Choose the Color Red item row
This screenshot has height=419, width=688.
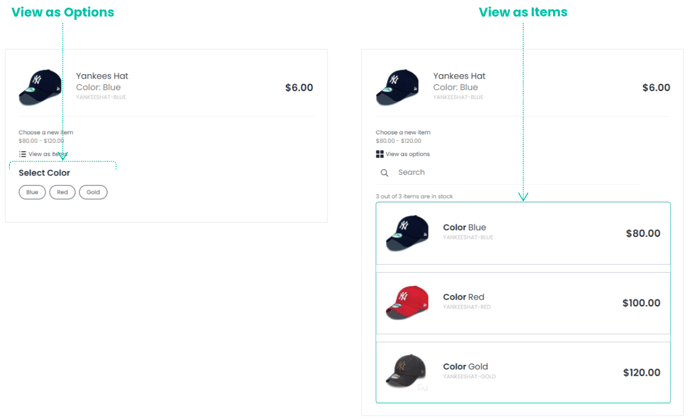(523, 303)
